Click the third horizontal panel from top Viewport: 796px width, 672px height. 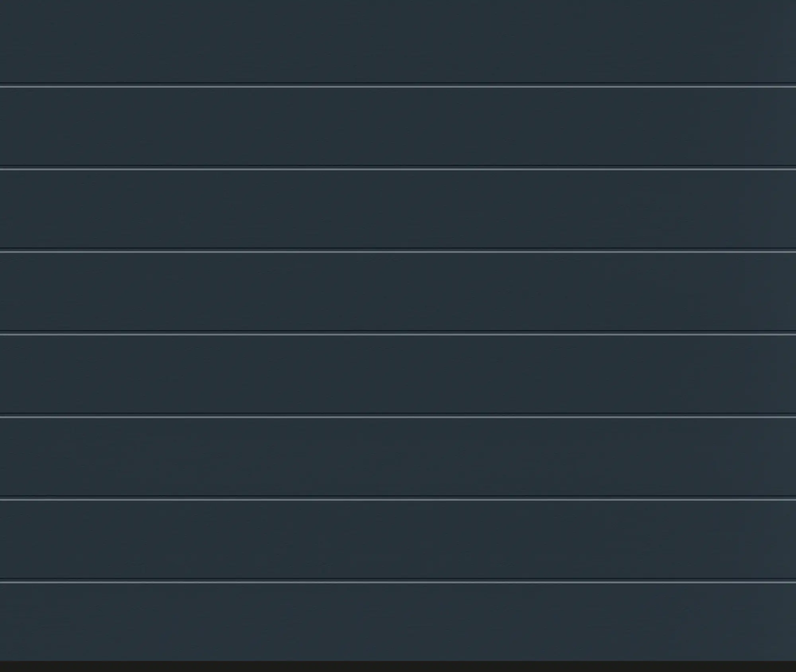click(398, 209)
